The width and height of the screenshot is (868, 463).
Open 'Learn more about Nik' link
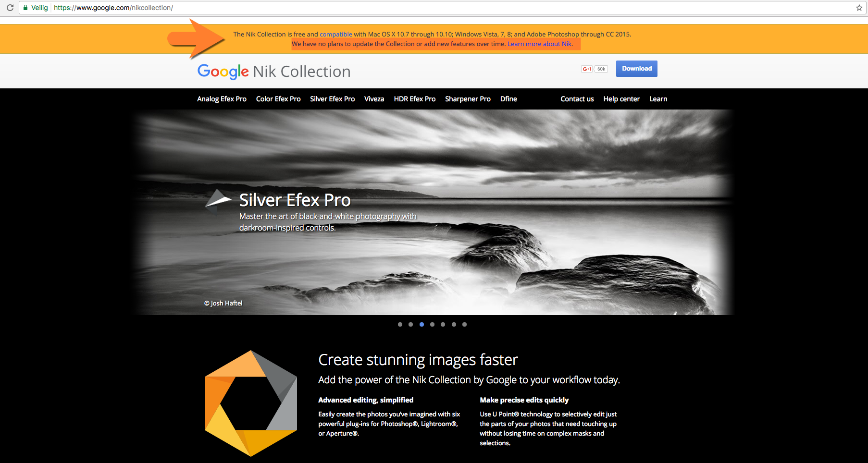[540, 44]
